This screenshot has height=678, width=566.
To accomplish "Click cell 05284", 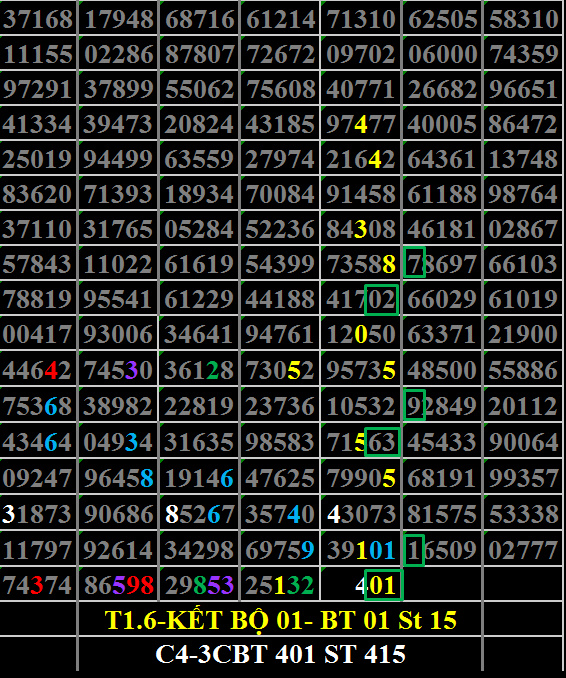I will click(200, 228).
